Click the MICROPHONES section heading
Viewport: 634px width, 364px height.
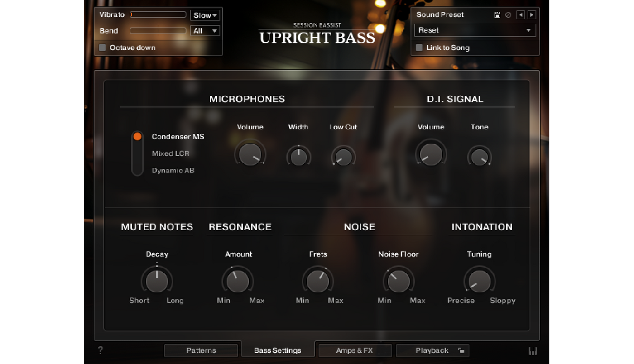(247, 99)
